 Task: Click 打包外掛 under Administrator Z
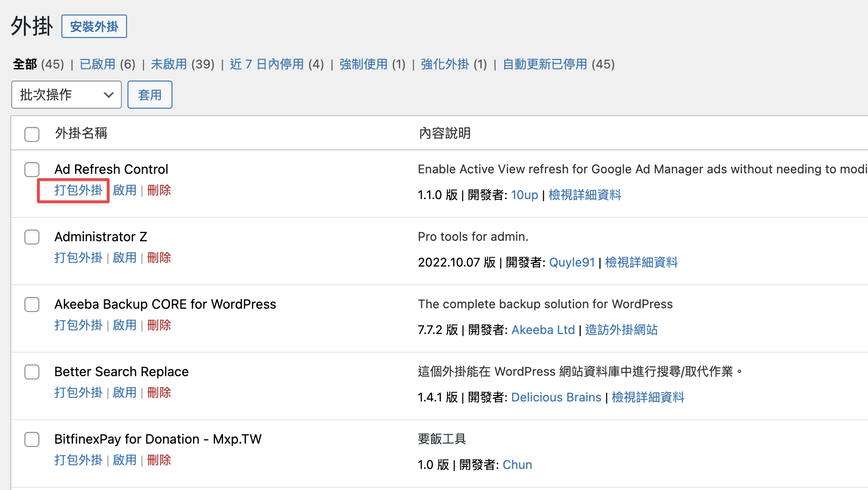click(x=78, y=258)
